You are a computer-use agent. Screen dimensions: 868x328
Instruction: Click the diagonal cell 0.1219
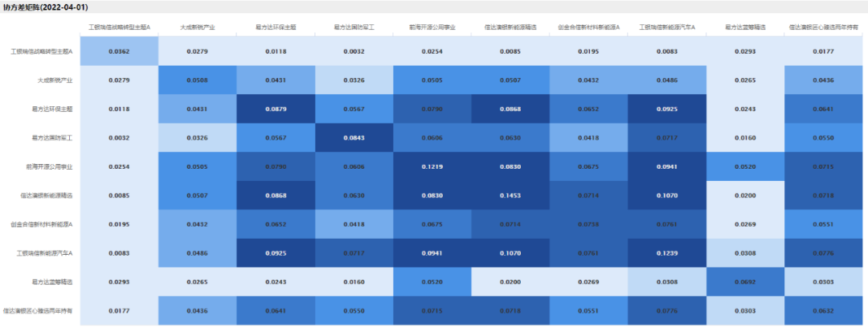432,166
